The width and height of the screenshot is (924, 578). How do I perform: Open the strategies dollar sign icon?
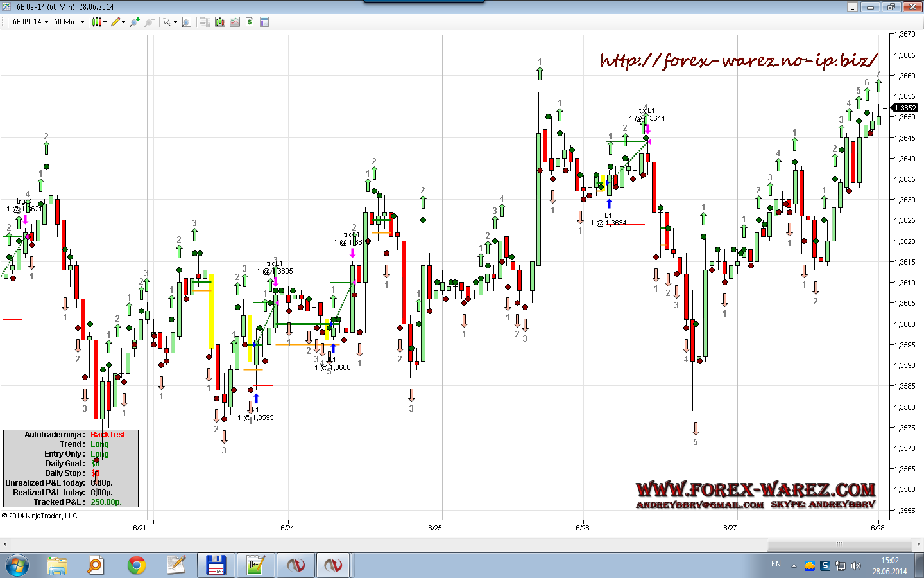click(x=250, y=22)
